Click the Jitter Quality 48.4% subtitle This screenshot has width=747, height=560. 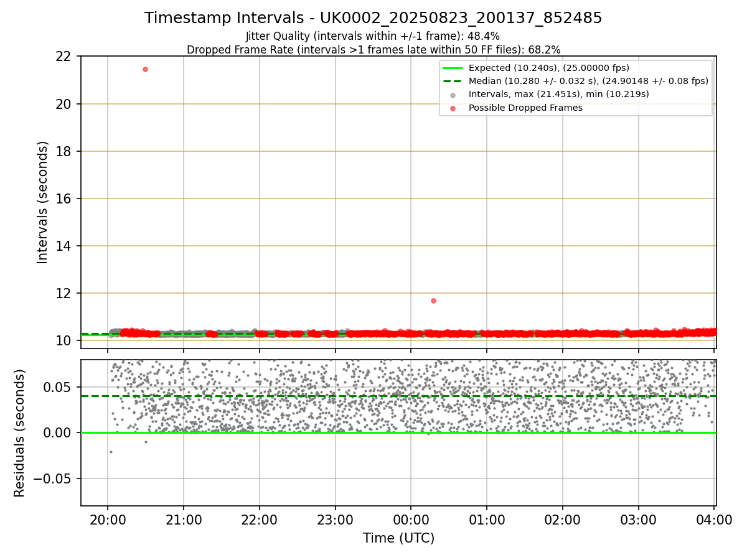[x=373, y=36]
